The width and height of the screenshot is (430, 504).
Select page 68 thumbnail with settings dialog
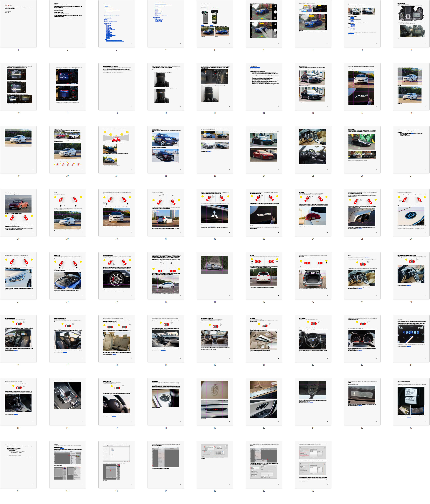(215, 465)
